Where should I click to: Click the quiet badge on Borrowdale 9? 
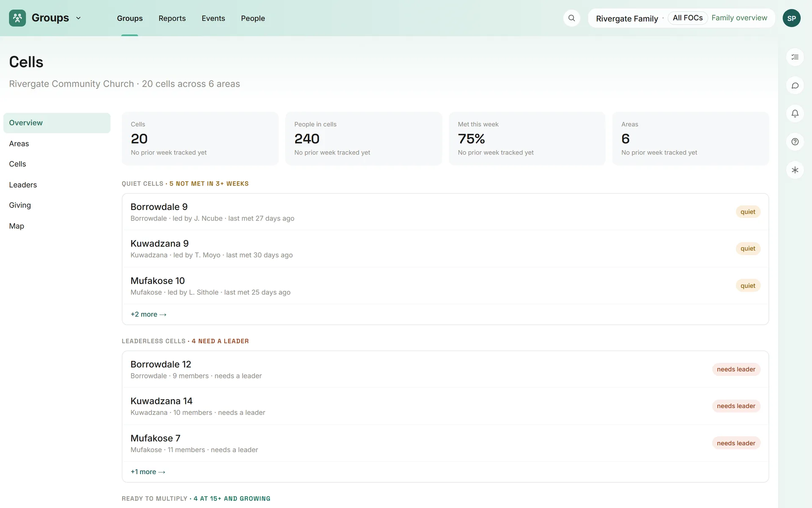click(x=748, y=212)
